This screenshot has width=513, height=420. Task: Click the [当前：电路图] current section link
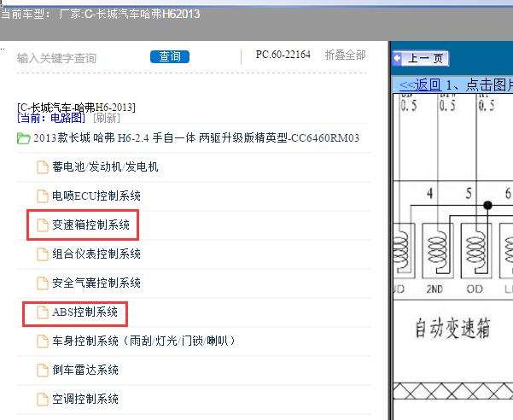(x=51, y=118)
